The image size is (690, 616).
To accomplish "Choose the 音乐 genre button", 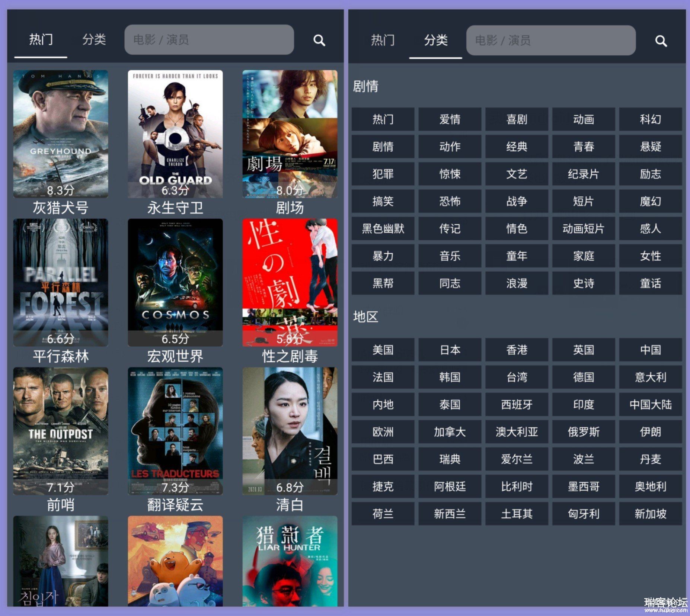I will (450, 256).
